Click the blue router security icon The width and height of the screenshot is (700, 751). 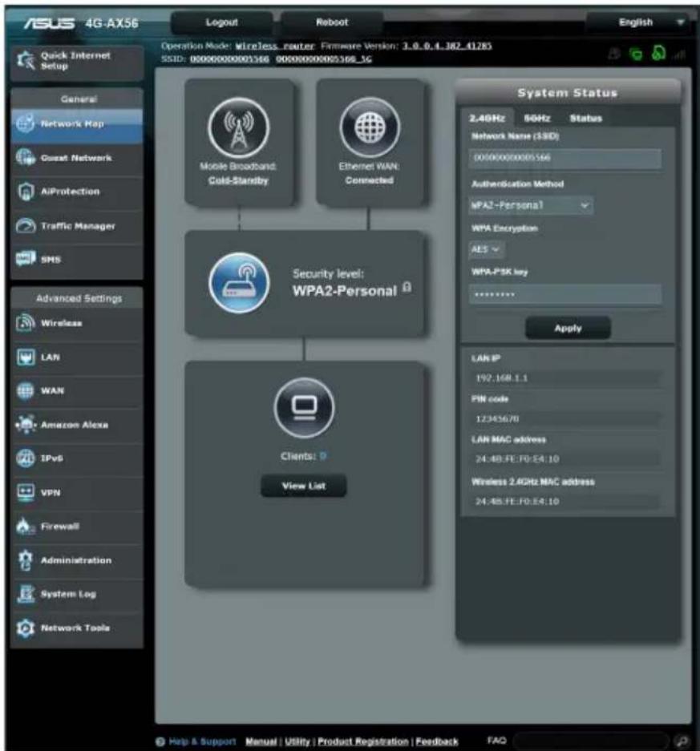click(x=239, y=283)
